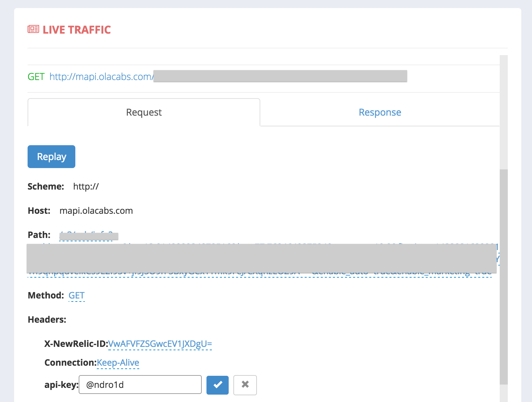Click the green GET verb at top
The width and height of the screenshot is (532, 402).
coord(36,77)
